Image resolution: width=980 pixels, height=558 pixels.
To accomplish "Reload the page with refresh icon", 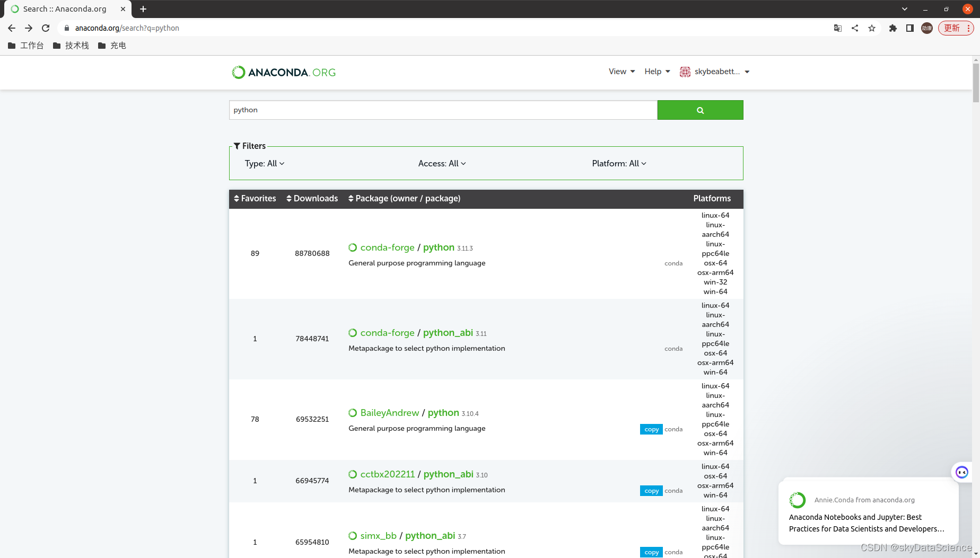I will tap(46, 28).
